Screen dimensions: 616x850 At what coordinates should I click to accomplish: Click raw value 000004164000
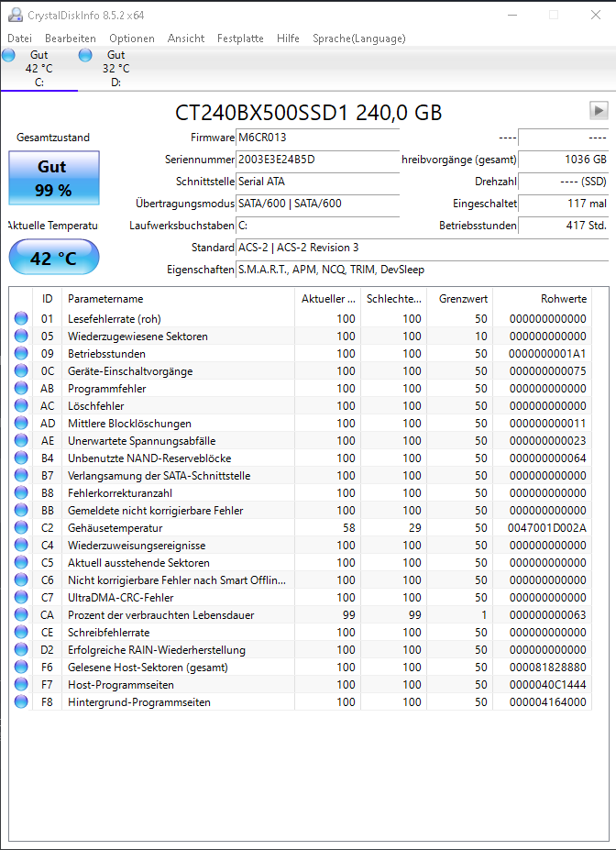tap(548, 702)
